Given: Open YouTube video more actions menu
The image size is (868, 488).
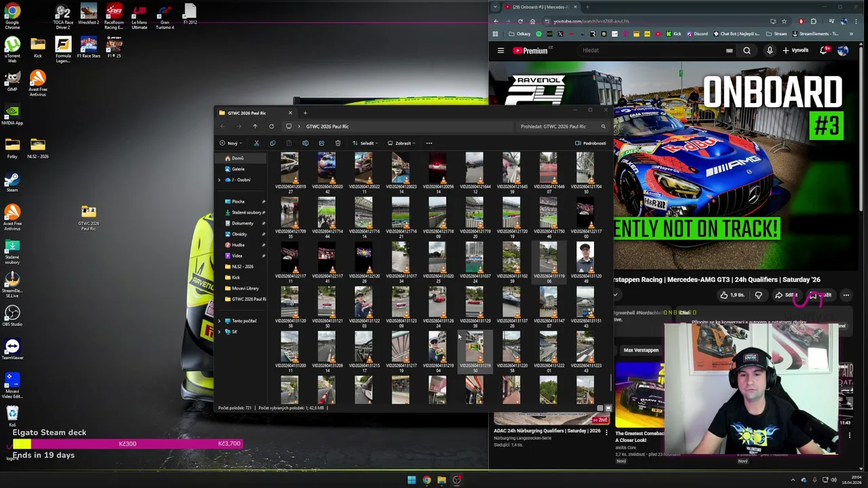Looking at the screenshot, I should [x=846, y=295].
